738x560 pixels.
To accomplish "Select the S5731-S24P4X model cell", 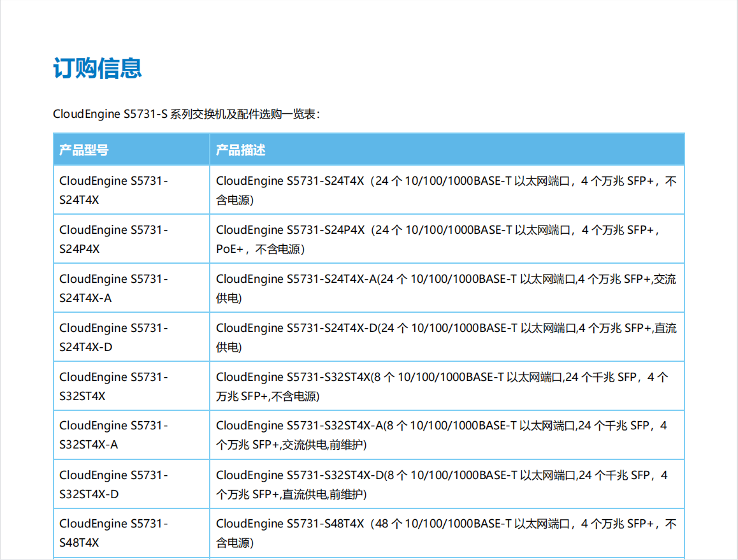I will coord(113,240).
